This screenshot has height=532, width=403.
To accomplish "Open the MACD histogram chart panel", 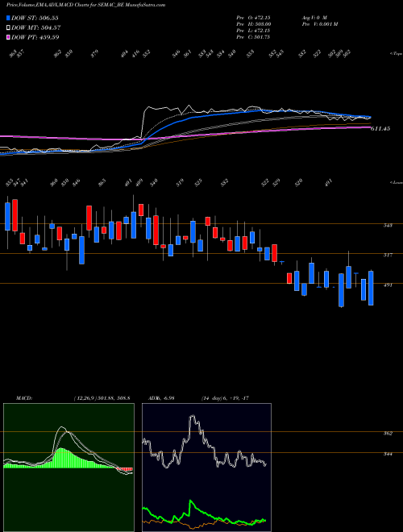I will pos(69,468).
